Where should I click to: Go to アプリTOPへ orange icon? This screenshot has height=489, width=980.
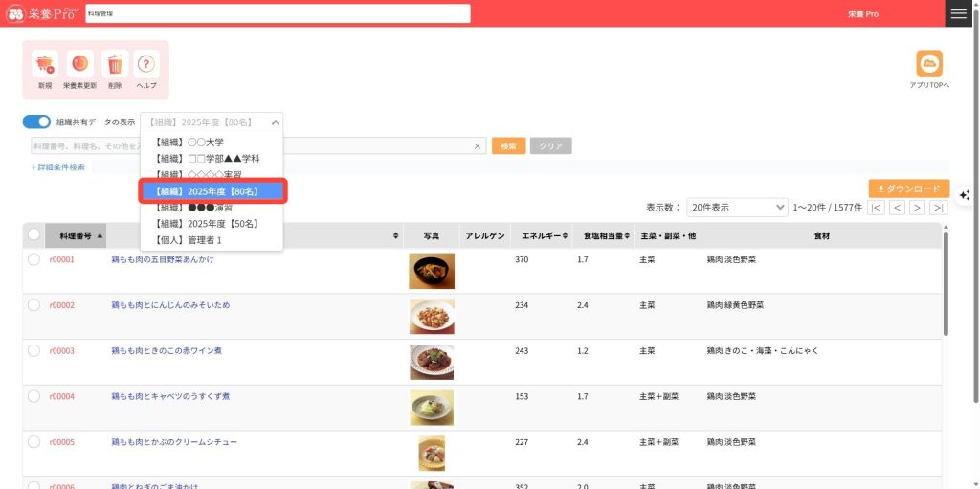click(928, 64)
